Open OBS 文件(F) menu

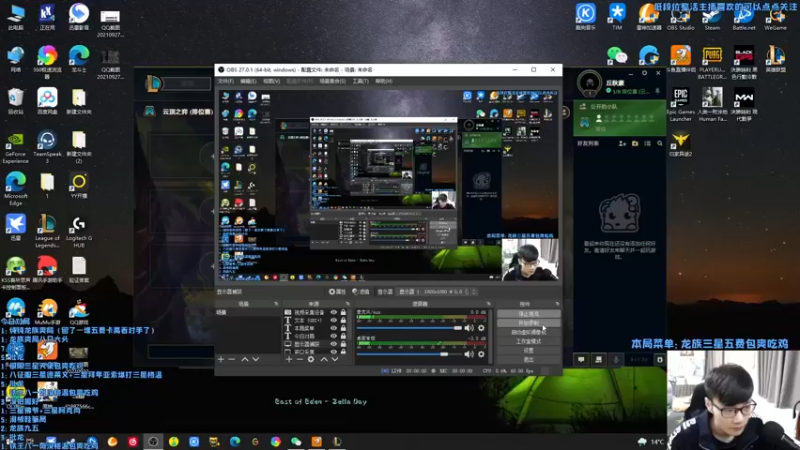(226, 81)
